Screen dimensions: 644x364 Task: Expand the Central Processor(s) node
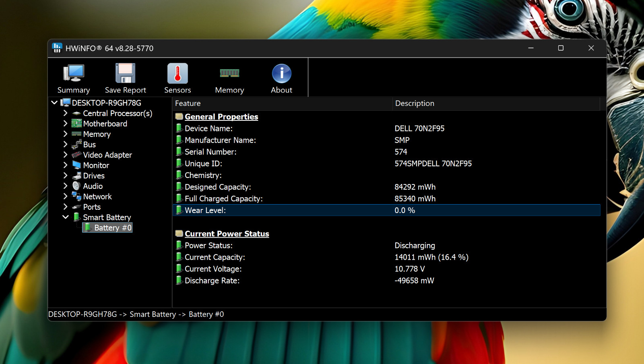65,113
